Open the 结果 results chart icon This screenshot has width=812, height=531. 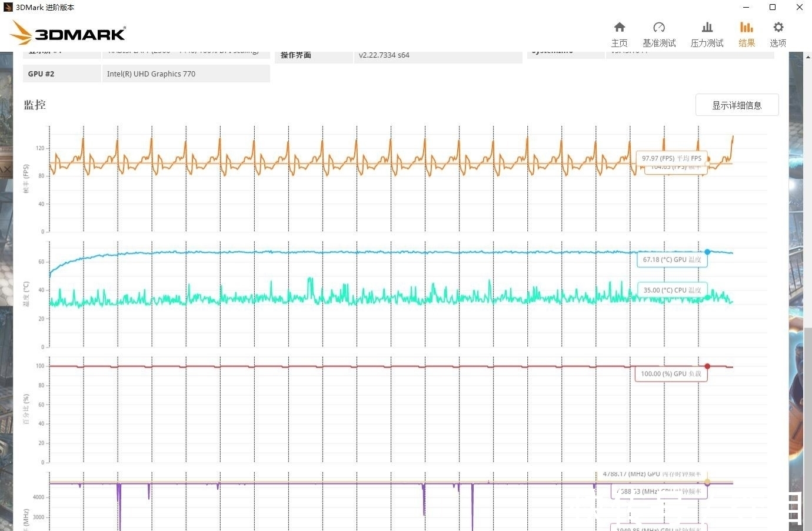(747, 27)
